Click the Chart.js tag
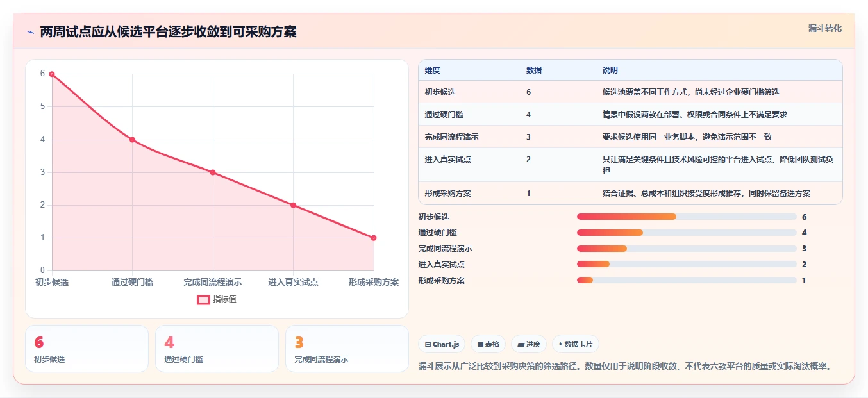Screen dimensions: 868x398 pyautogui.click(x=442, y=344)
